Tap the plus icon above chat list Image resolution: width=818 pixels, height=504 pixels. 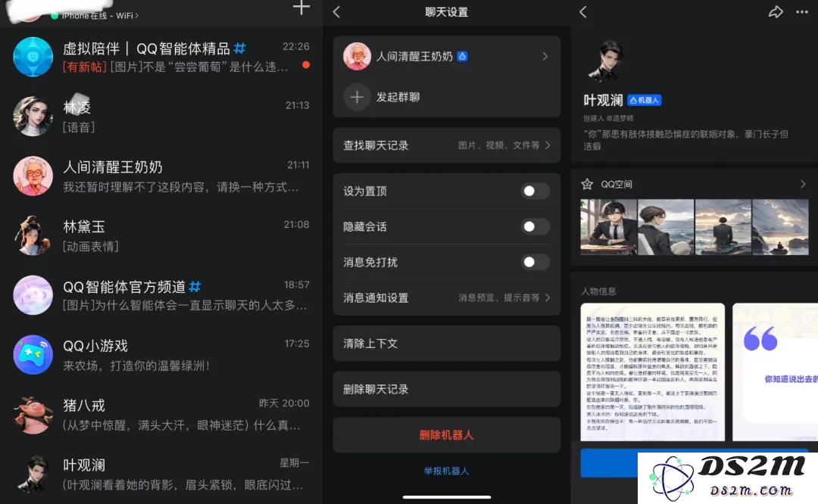tap(301, 8)
